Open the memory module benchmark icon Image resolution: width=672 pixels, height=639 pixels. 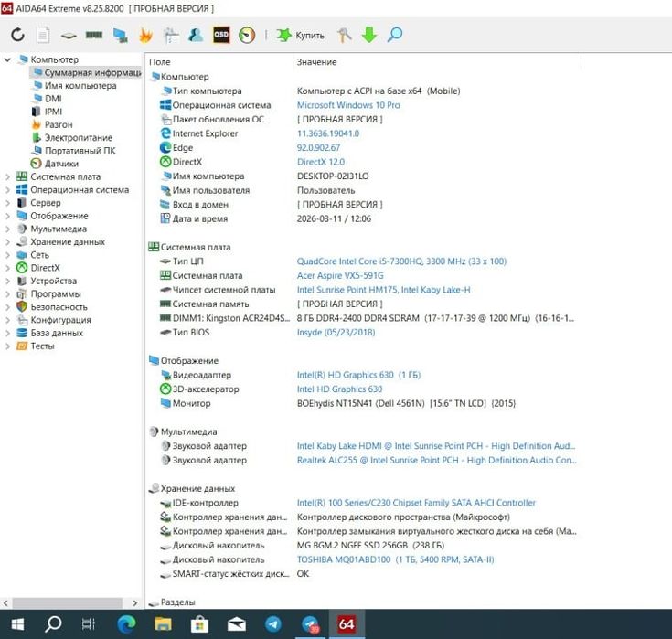(94, 35)
